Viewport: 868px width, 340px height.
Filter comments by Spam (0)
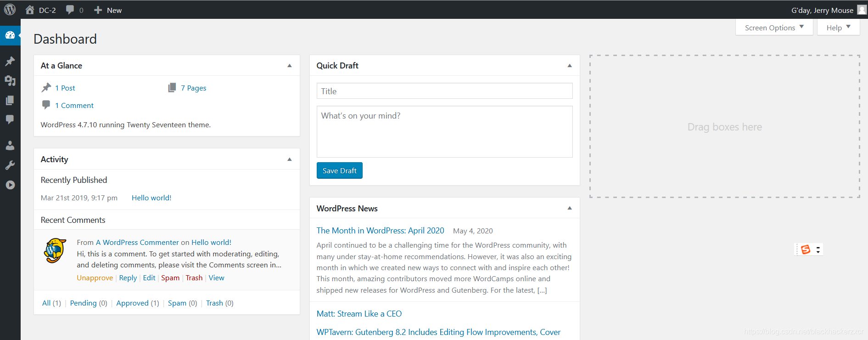(x=183, y=303)
